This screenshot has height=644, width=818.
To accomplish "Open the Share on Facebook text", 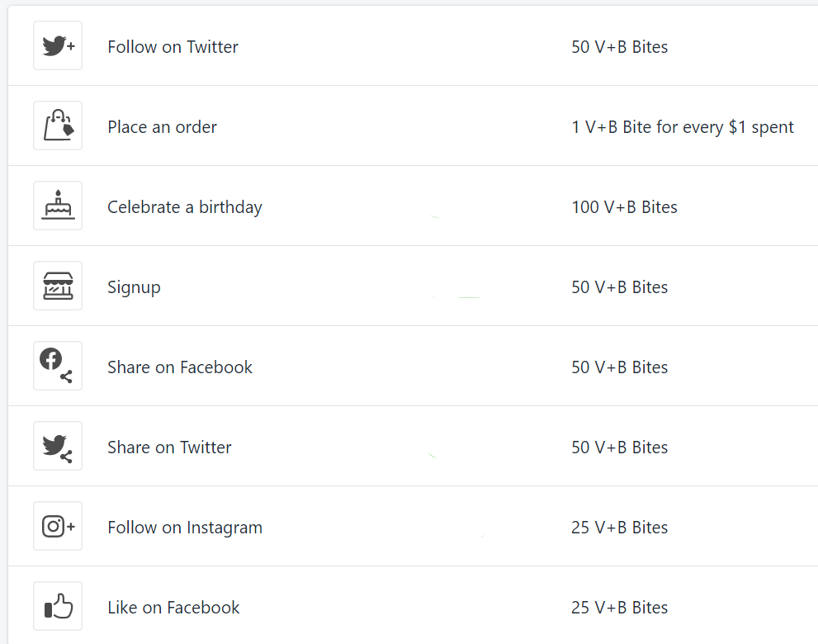I will click(x=180, y=367).
